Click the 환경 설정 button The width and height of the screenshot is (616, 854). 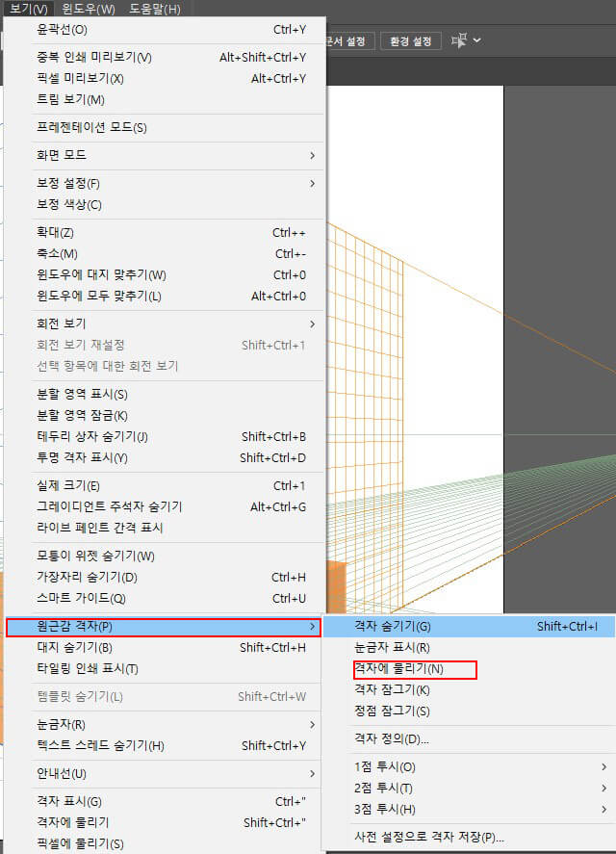tap(411, 41)
